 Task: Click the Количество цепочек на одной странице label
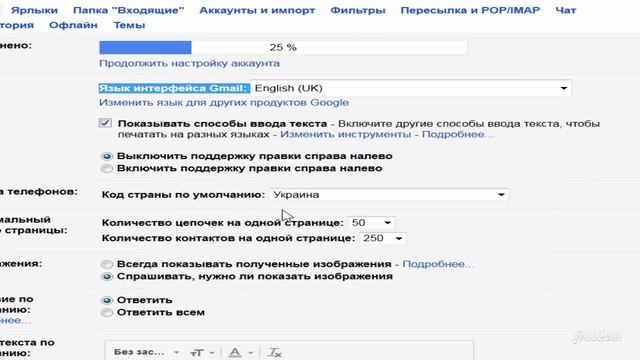click(x=223, y=223)
